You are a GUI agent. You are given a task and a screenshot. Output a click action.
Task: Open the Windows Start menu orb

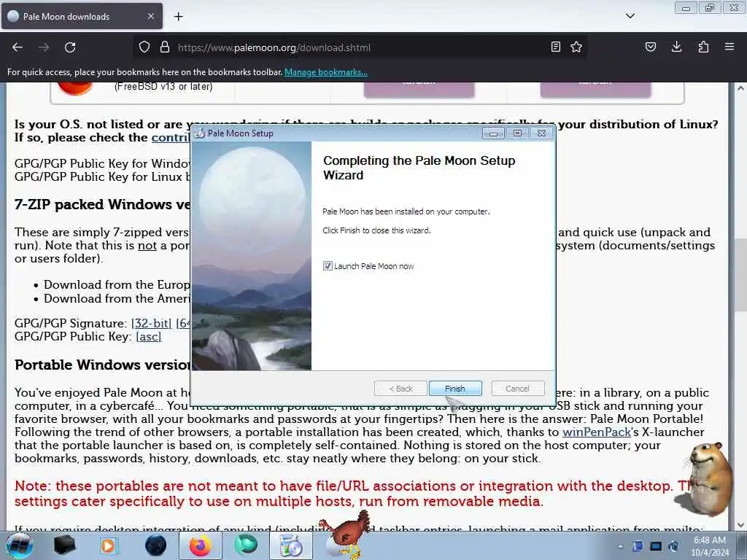[x=20, y=545]
